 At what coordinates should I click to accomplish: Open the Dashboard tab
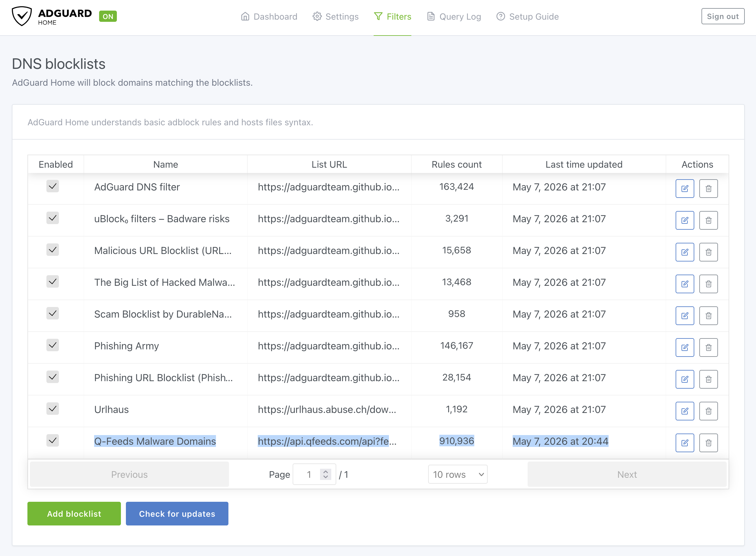pos(269,17)
